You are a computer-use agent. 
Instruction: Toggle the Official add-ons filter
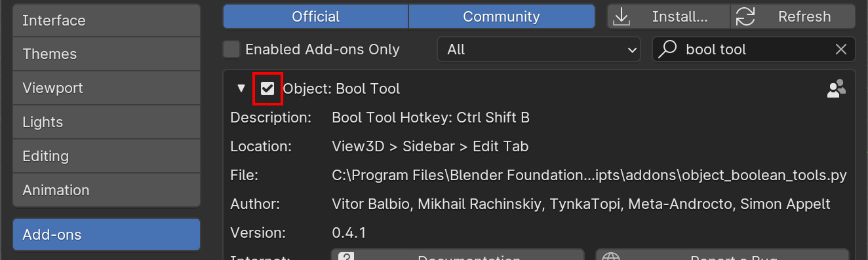pos(315,16)
